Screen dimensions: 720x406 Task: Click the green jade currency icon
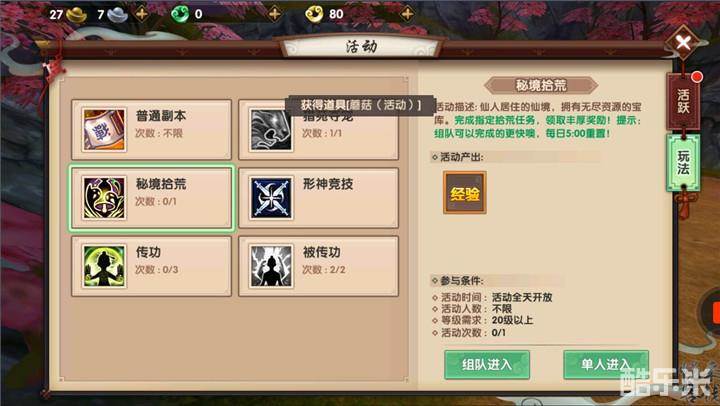click(x=180, y=14)
